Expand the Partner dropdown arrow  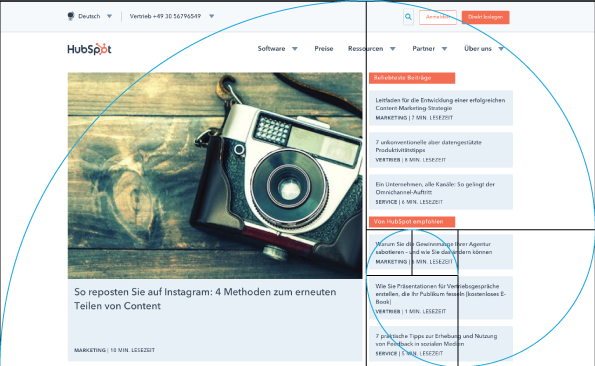(444, 49)
